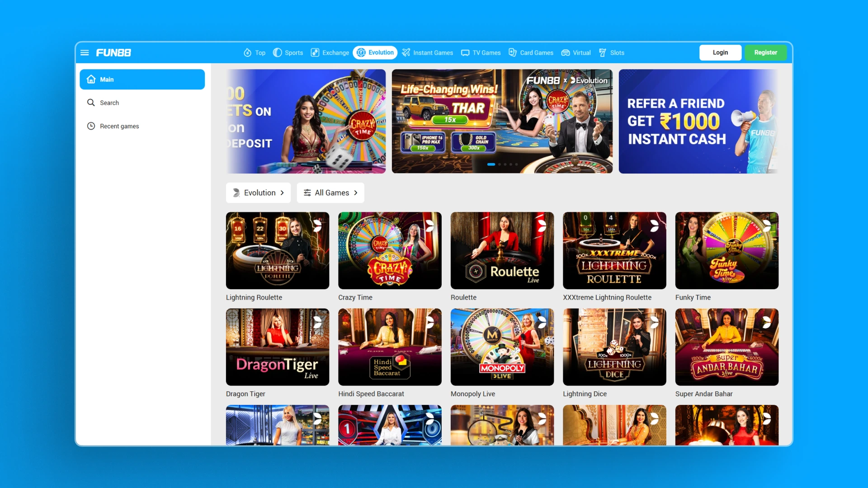Click the Card Games icon
Viewport: 868px width, 488px height.
[x=513, y=53]
